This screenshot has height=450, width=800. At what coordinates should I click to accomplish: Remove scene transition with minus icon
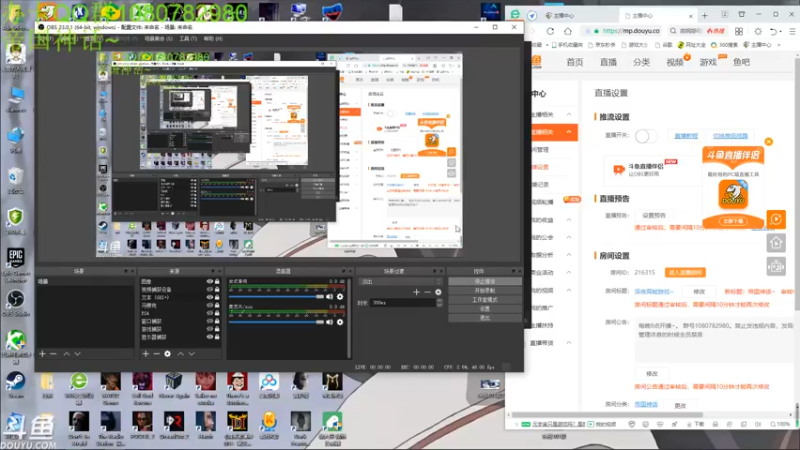pyautogui.click(x=428, y=292)
